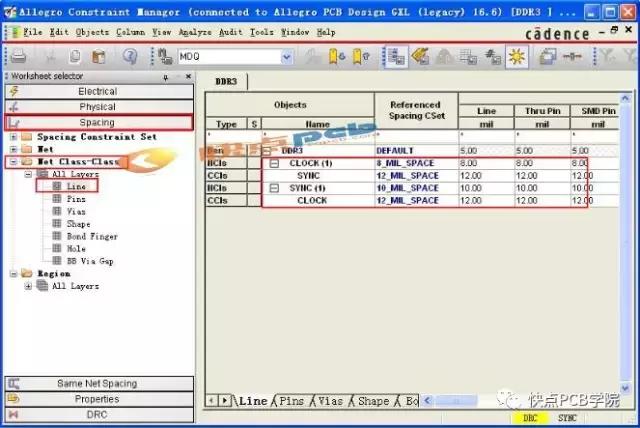Click the Print icon in the toolbar
The image size is (640, 428).
tap(19, 56)
